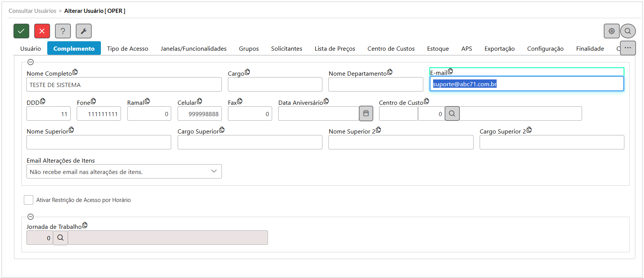Go back to Consultar Usuários breadcrumb
The height and width of the screenshot is (278, 644).
pyautogui.click(x=33, y=11)
